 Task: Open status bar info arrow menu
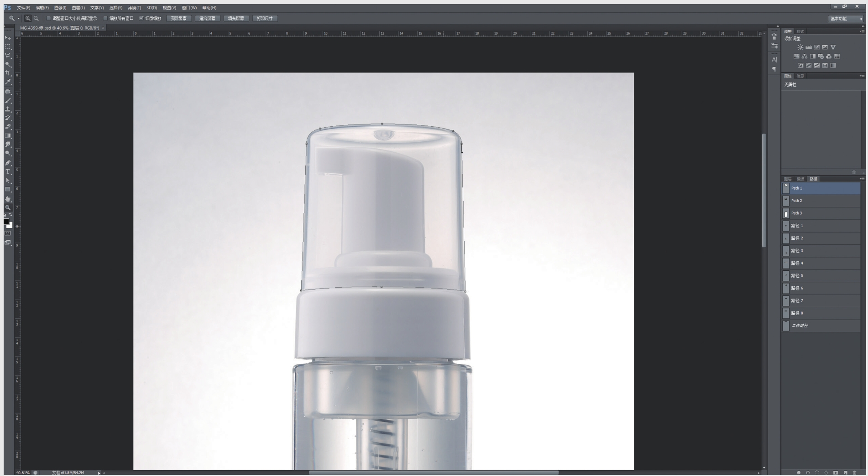tap(99, 473)
